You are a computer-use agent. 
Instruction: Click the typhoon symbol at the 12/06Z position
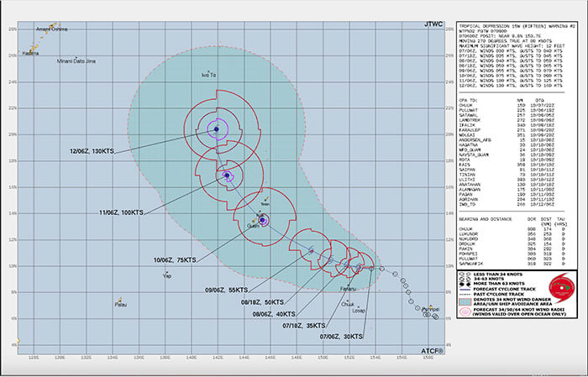216,129
